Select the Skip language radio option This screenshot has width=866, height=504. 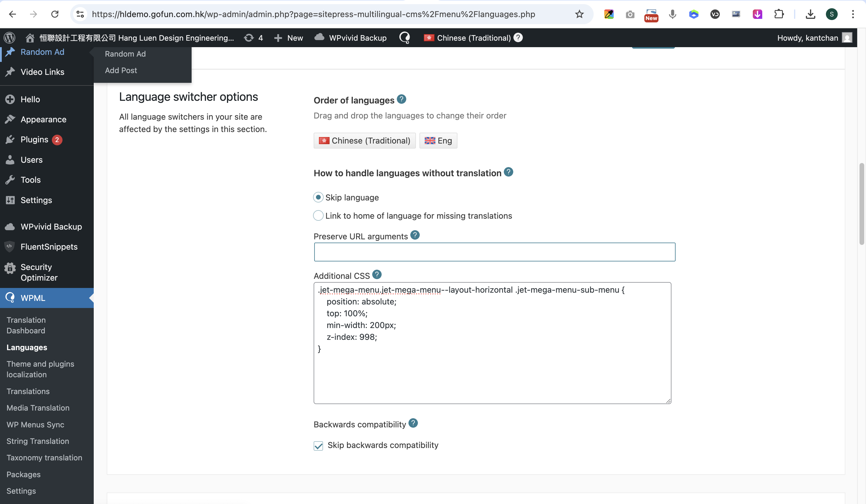318,197
